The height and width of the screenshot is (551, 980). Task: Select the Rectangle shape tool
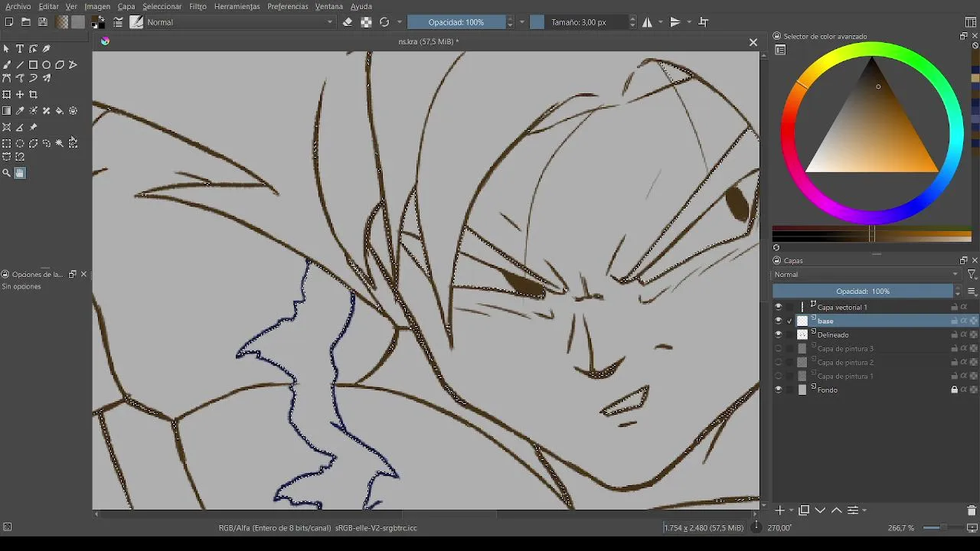[x=33, y=65]
